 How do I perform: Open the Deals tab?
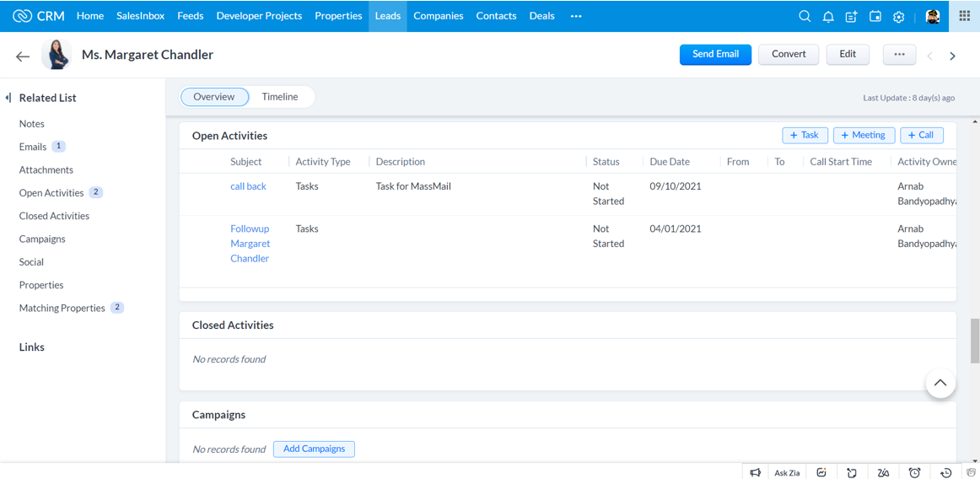click(x=542, y=16)
